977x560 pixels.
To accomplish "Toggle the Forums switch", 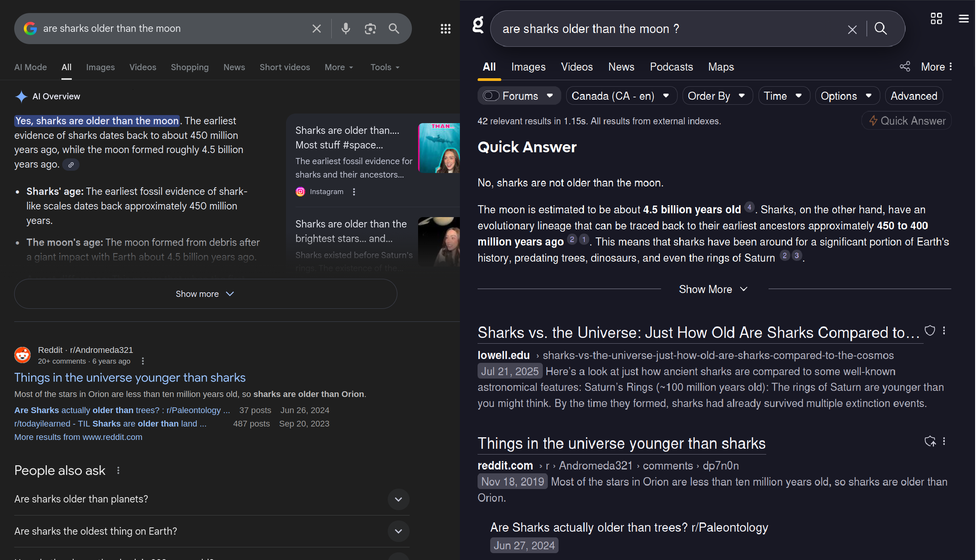I will 492,96.
